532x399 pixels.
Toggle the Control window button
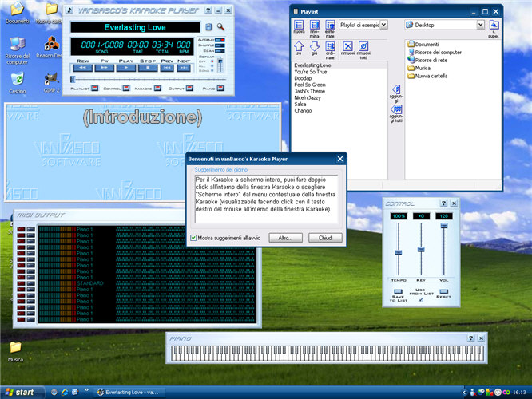point(126,89)
